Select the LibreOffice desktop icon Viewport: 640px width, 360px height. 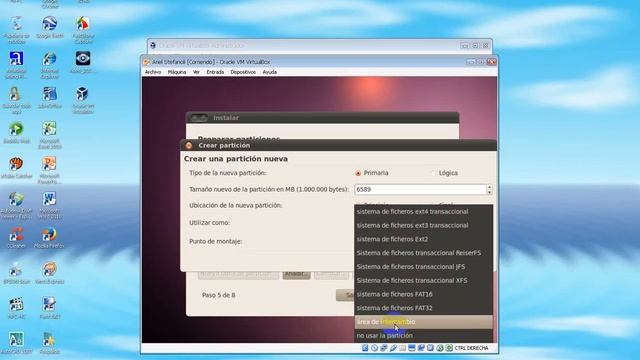[50, 97]
